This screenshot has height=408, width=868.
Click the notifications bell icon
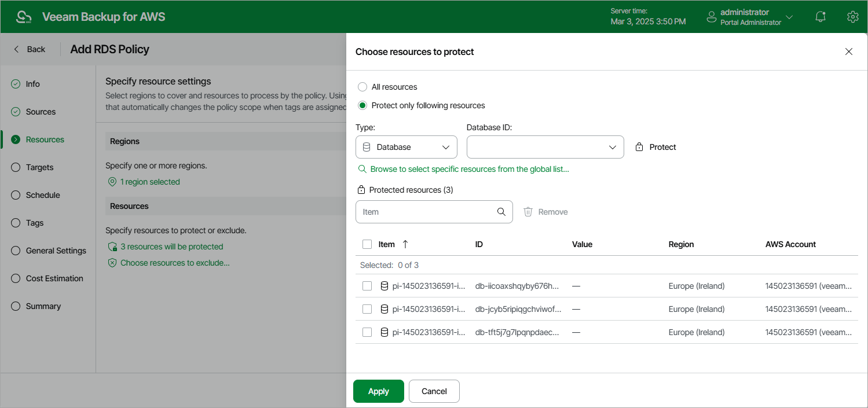[821, 17]
